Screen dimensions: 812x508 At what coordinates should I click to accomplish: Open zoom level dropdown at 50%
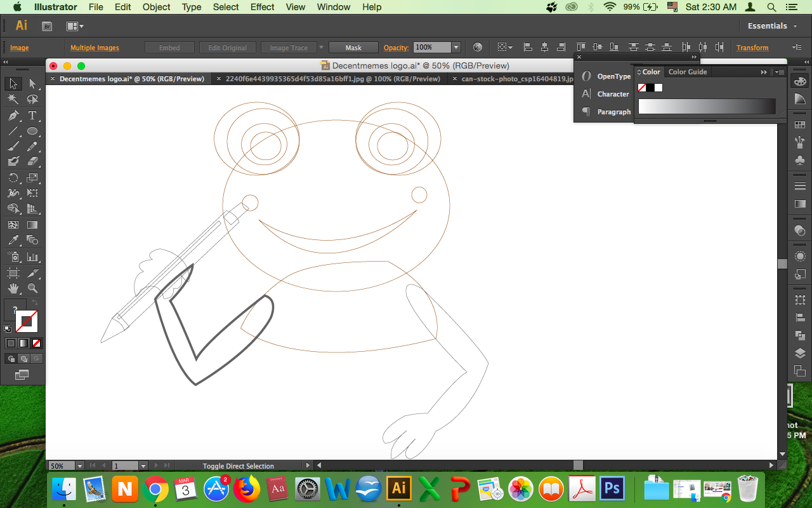coord(79,465)
